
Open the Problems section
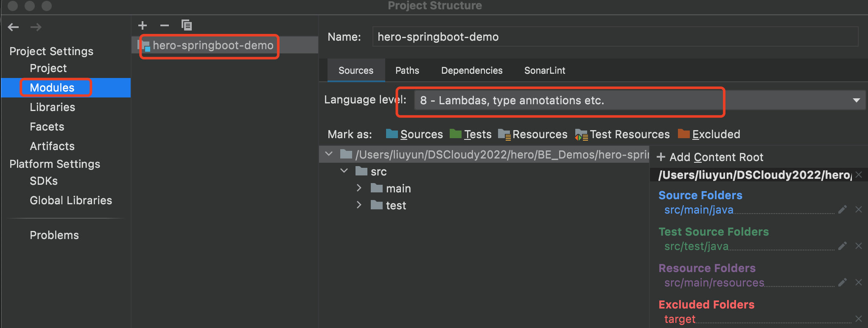[x=54, y=235]
